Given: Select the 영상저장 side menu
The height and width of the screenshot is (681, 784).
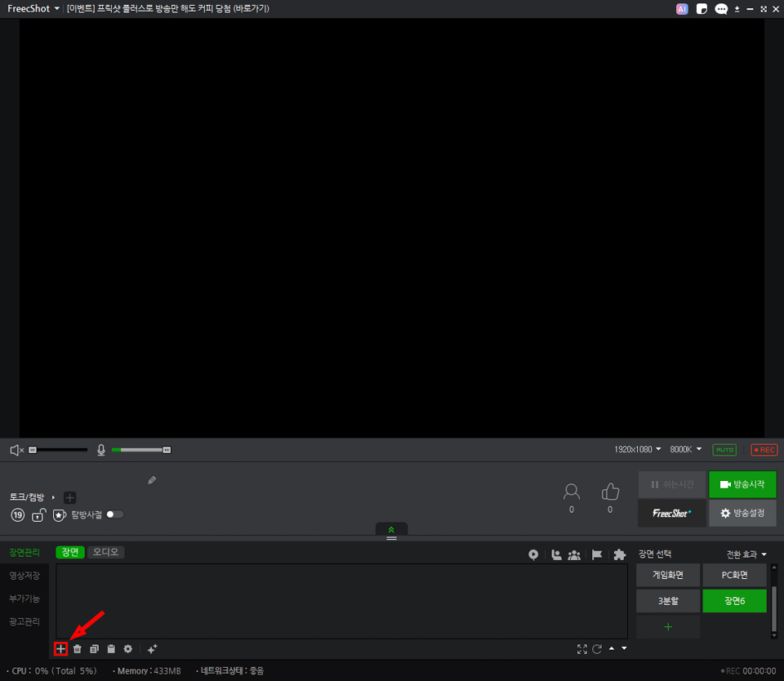Looking at the screenshot, I should (24, 576).
